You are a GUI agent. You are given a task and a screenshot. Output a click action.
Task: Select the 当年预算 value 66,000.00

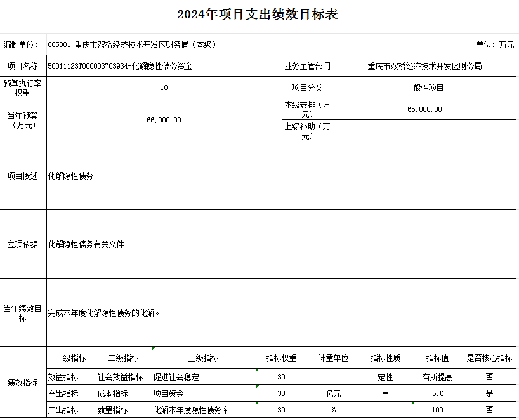[164, 120]
